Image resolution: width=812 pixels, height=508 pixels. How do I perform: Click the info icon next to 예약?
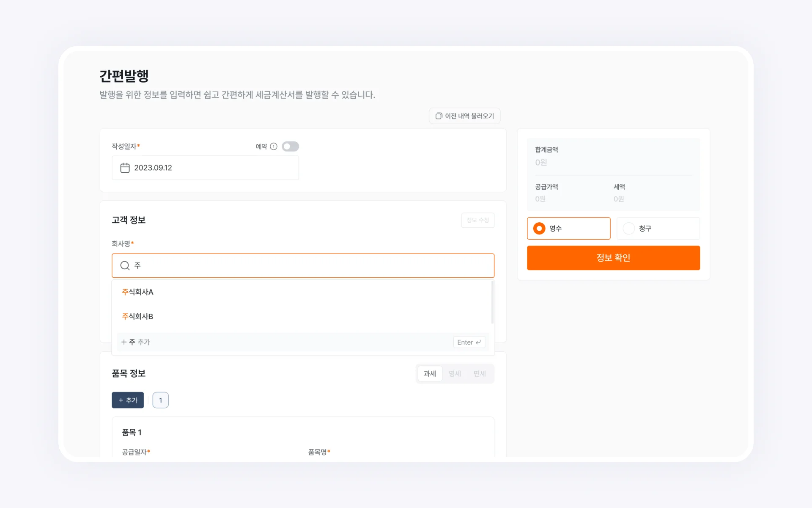[x=273, y=146]
